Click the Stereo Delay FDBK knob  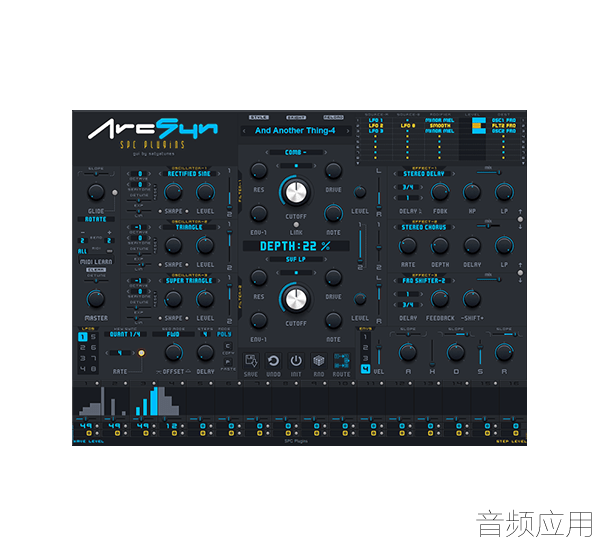(x=440, y=192)
